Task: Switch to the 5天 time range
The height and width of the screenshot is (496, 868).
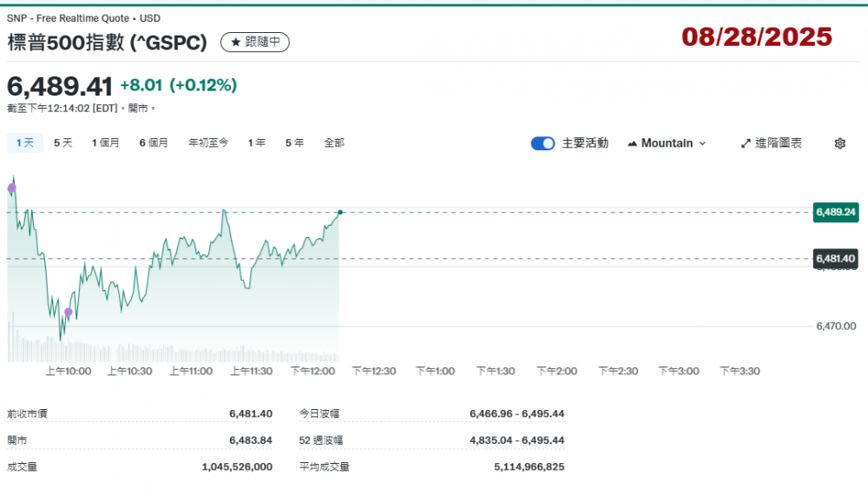Action: point(63,142)
